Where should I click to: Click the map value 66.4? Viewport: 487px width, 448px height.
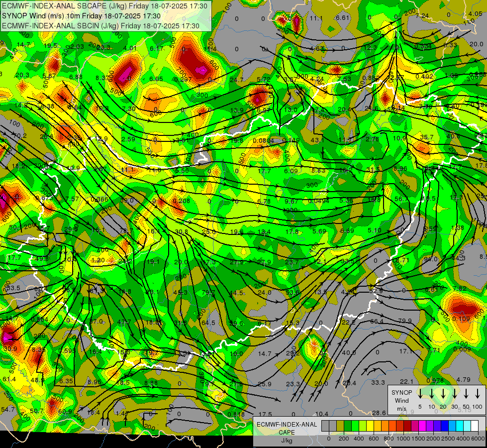[x=377, y=321]
